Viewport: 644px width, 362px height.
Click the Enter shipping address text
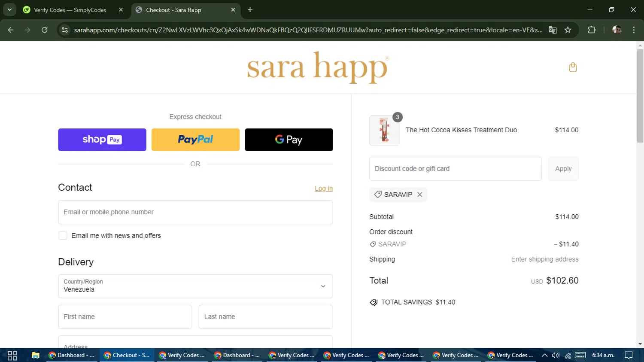pos(545,259)
